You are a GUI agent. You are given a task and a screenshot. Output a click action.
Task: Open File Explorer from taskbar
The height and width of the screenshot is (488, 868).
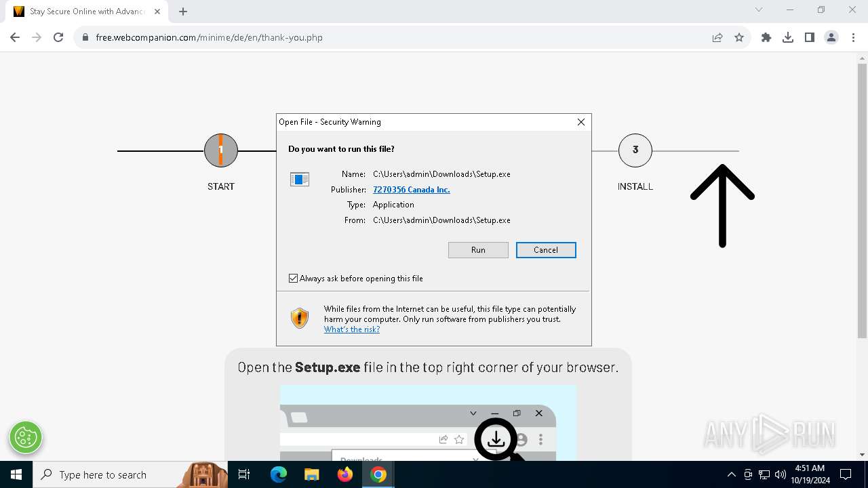coord(311,474)
